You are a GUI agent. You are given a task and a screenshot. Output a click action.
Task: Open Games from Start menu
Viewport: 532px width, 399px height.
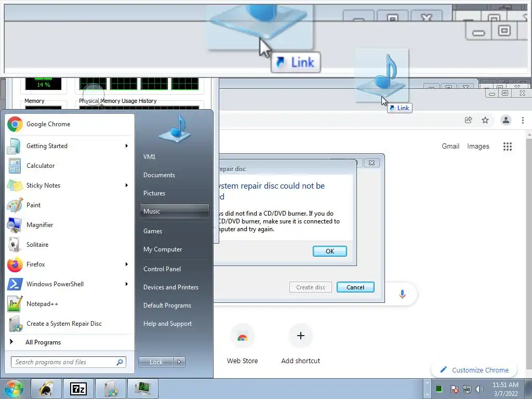[175, 231]
